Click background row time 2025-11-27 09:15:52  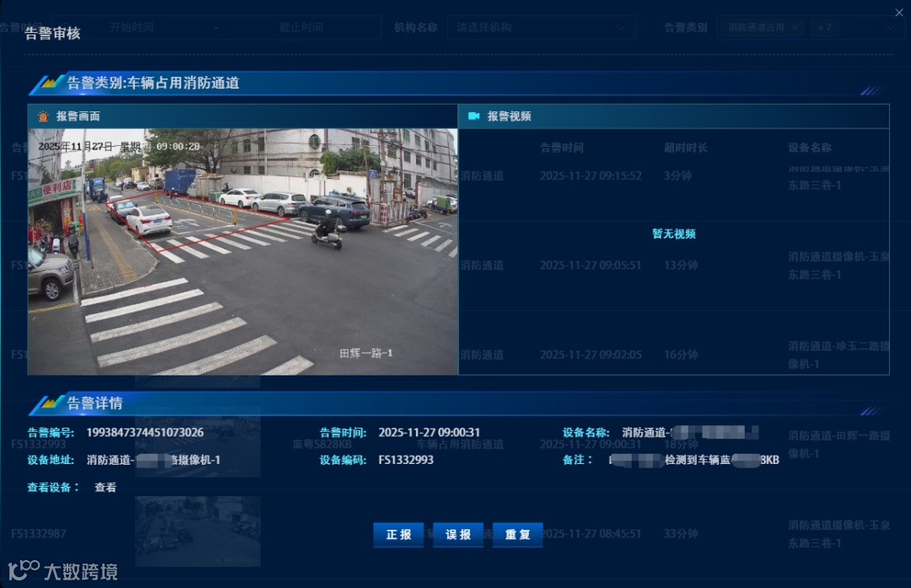coord(590,175)
